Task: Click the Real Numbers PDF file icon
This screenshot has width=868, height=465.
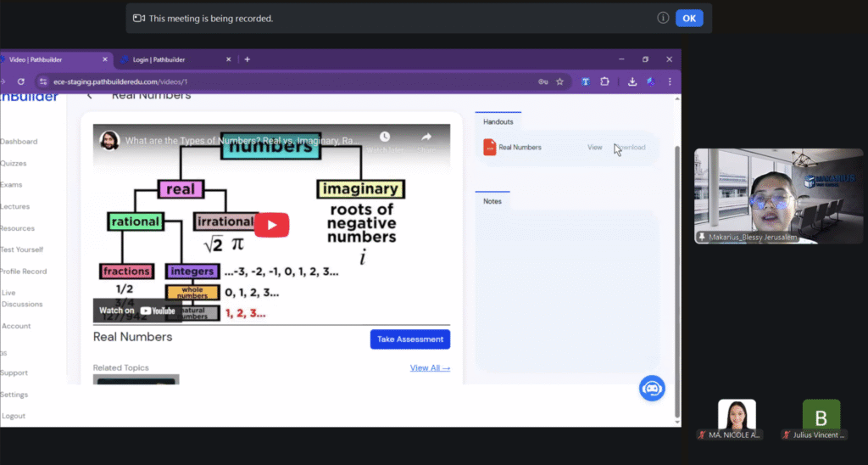Action: click(489, 148)
